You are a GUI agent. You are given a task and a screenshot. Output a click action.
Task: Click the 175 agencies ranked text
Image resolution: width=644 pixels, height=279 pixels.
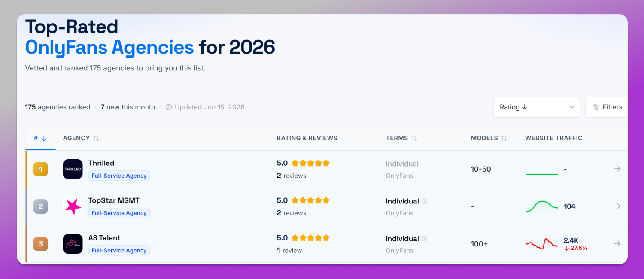point(58,107)
